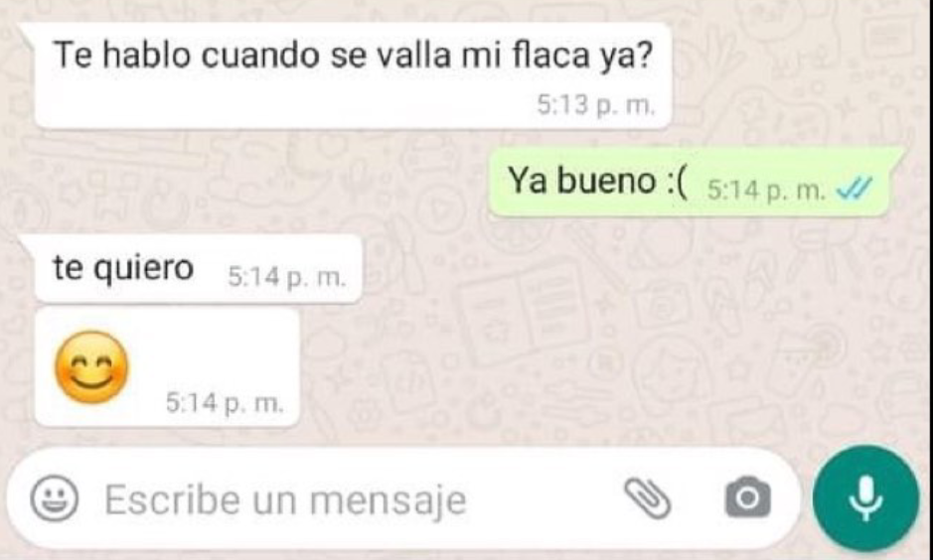Tap the green microphone voice button
This screenshot has width=933, height=560.
(x=866, y=498)
